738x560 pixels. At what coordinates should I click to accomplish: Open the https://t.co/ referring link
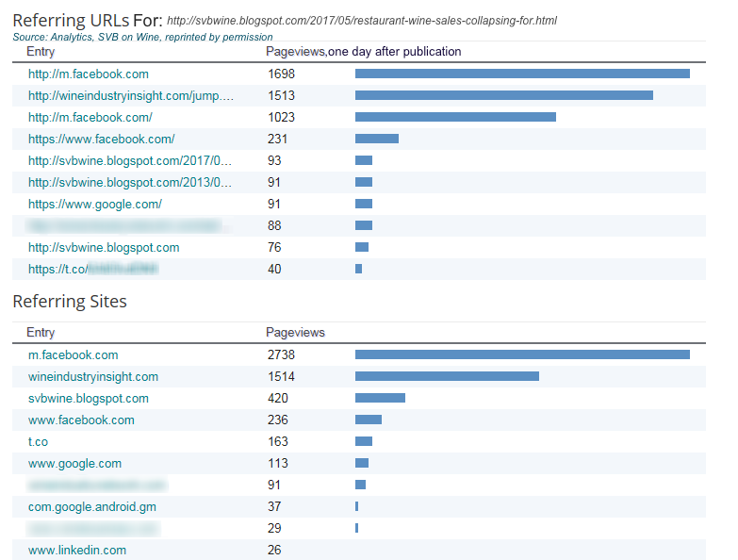93,270
